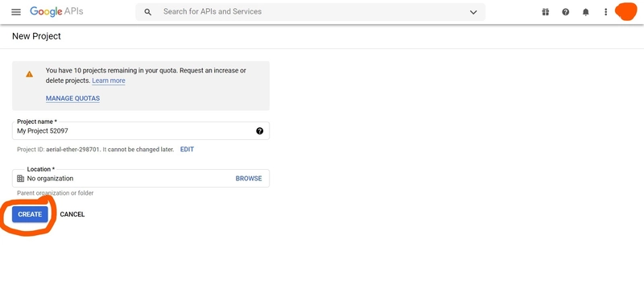Click the 'Parent organization or folder' hint text
644x293 pixels.
(x=56, y=192)
